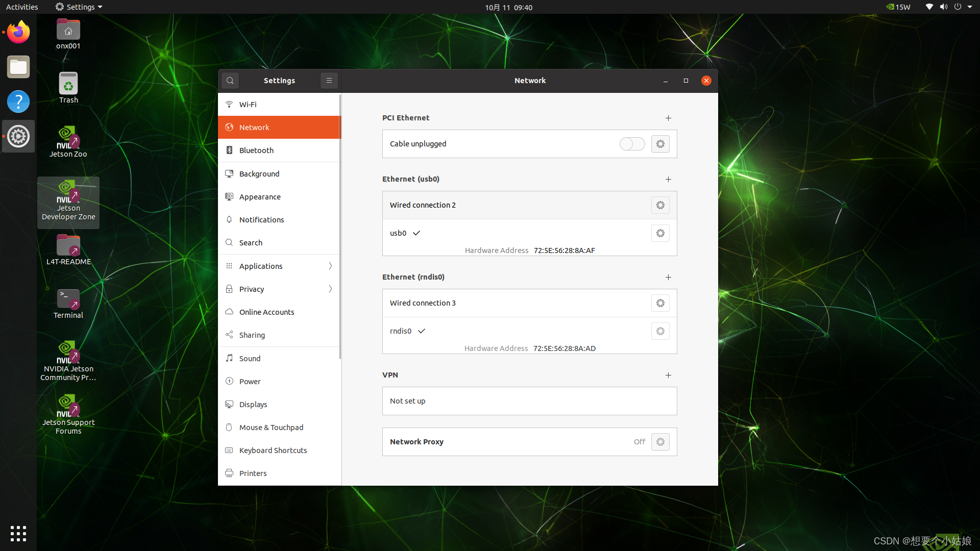Click the Settings sidebar scrollbar

pos(340,227)
